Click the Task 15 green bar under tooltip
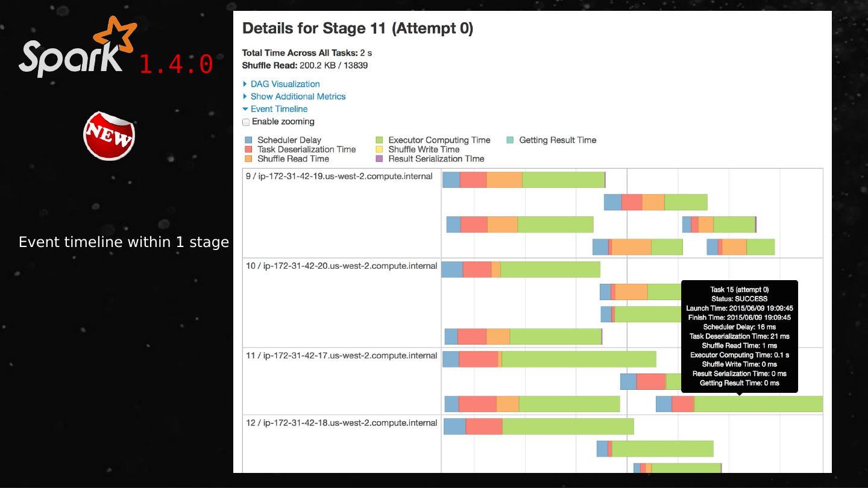The height and width of the screenshot is (488, 868). pyautogui.click(x=758, y=404)
